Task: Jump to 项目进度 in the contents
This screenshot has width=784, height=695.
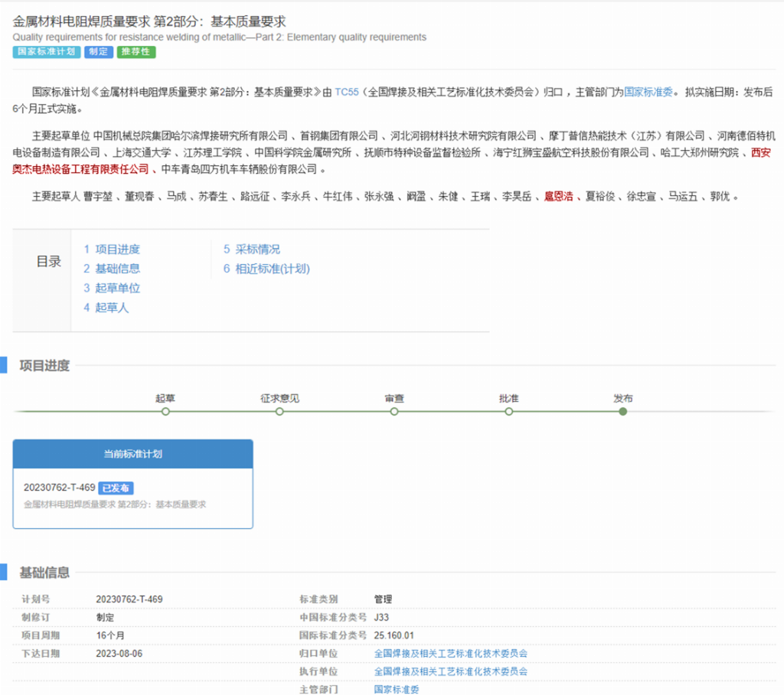Action: 112,250
